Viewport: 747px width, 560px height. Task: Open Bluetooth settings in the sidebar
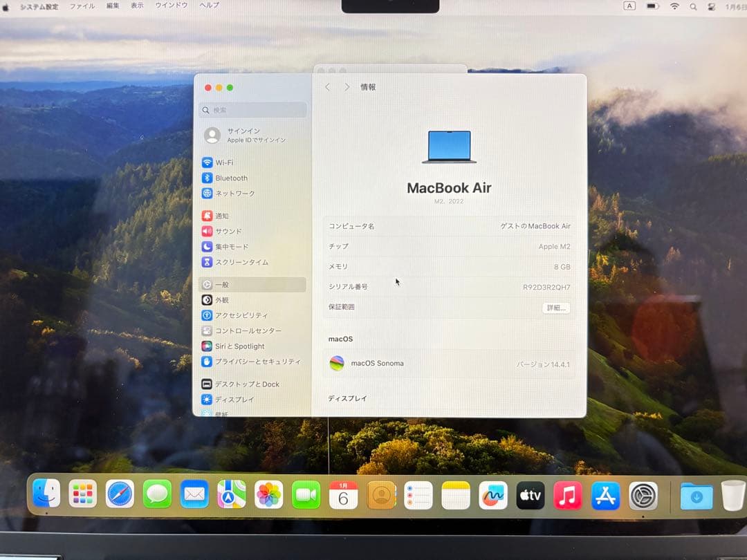[230, 178]
